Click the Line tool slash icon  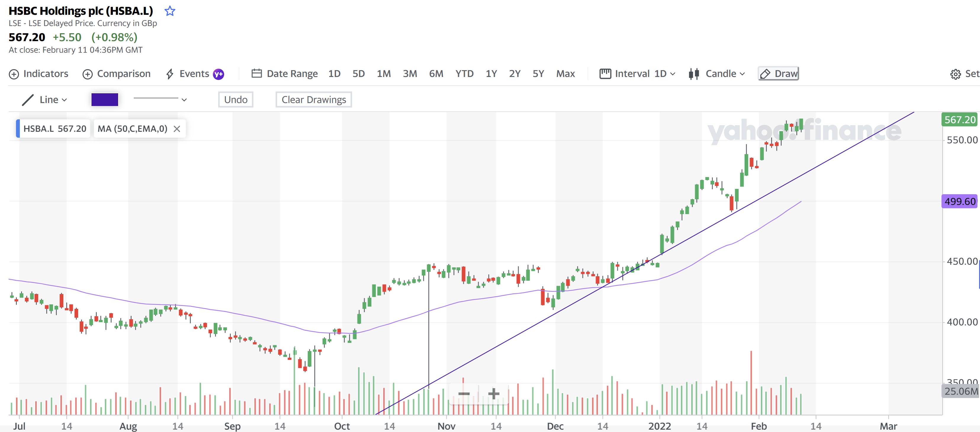28,100
